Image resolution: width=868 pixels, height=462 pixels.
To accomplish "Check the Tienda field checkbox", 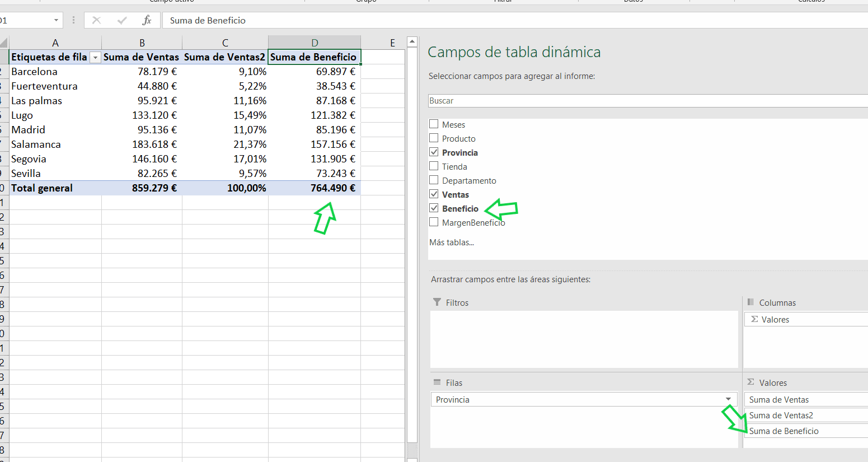I will (x=434, y=166).
